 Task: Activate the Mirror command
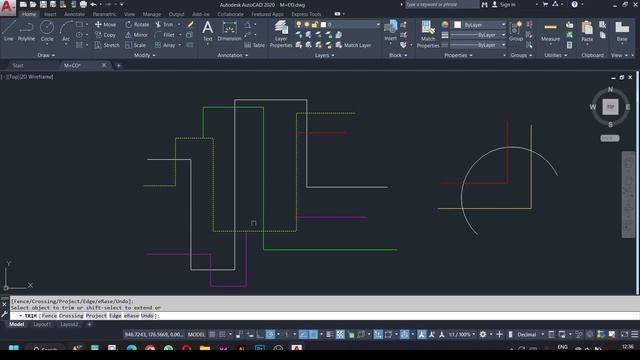[x=137, y=35]
